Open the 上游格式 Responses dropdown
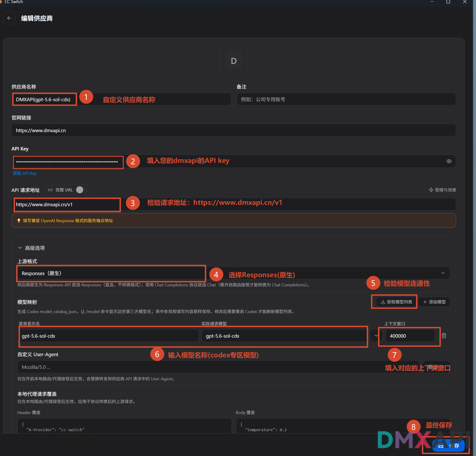This screenshot has height=456, width=476. tap(233, 273)
